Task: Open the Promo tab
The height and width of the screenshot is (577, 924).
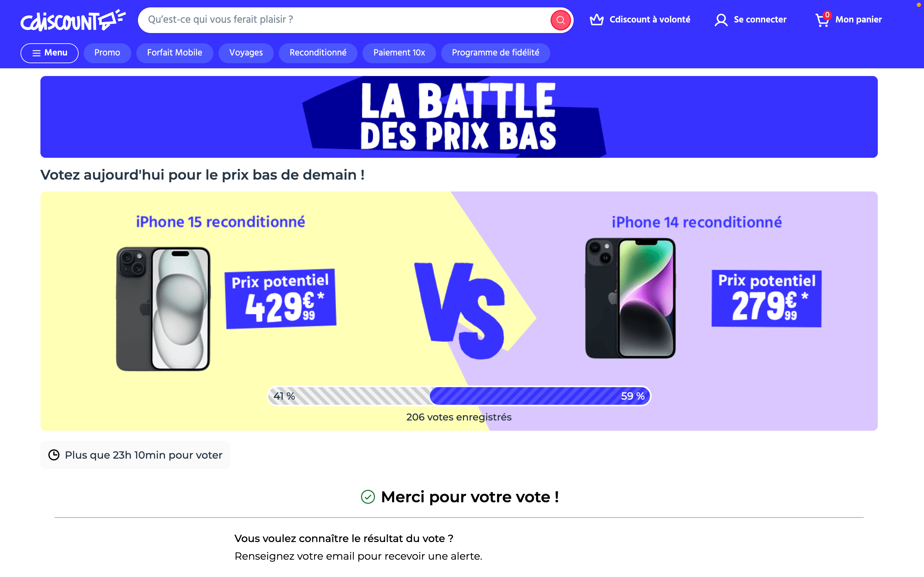Action: pos(107,53)
